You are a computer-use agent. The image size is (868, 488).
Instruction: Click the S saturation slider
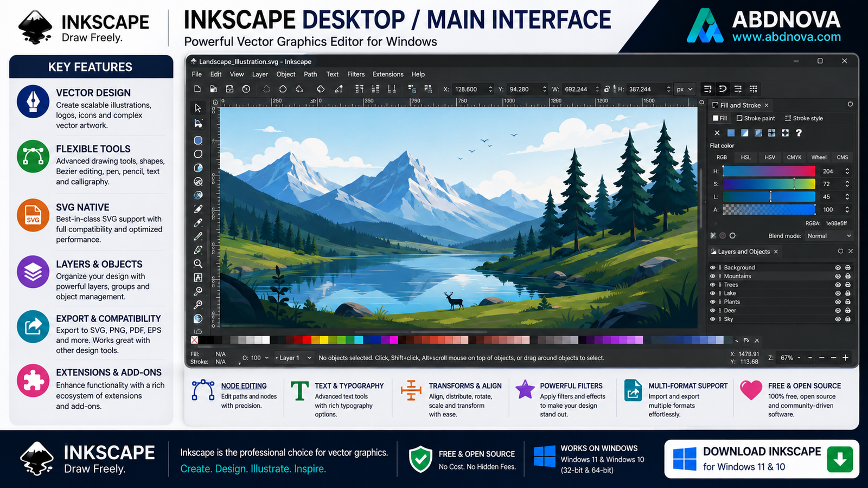point(769,184)
